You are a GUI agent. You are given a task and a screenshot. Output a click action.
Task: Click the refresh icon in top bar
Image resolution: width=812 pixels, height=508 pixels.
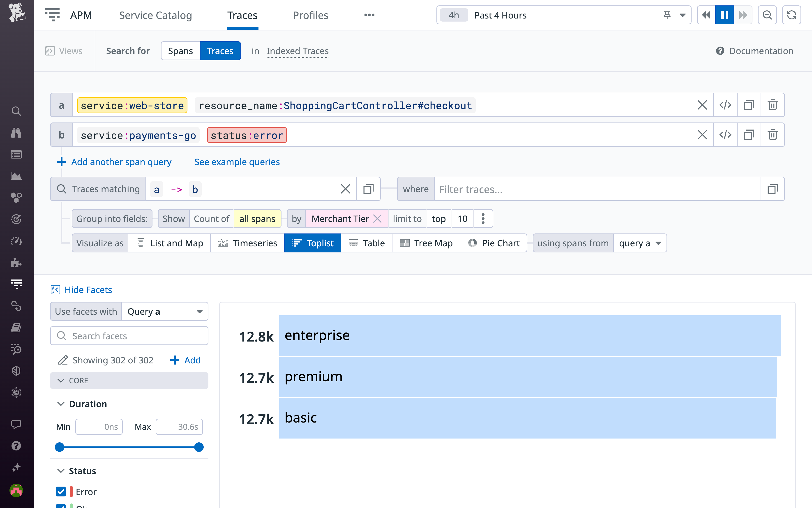[791, 15]
